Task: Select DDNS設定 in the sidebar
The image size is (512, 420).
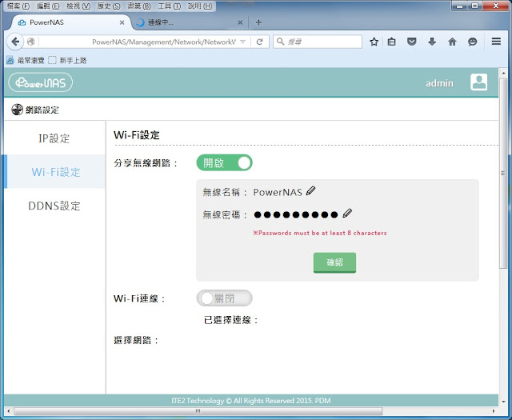Action: [x=54, y=206]
